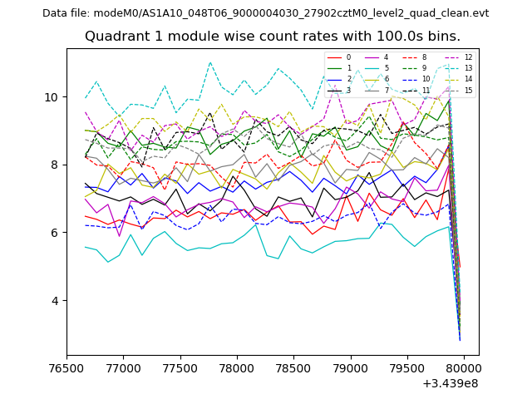
Task: Select dashed green module 9 legend entry
Action: coord(416,68)
